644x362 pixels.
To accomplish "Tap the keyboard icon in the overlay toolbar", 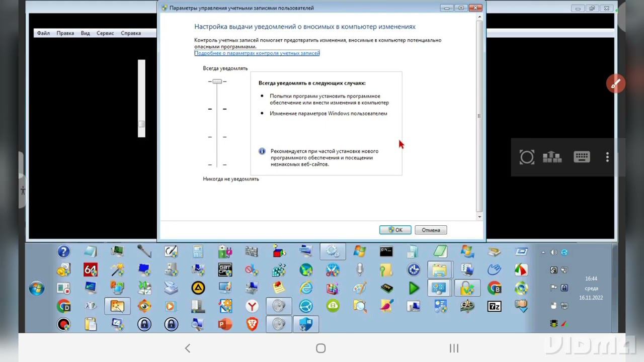I will click(x=581, y=157).
